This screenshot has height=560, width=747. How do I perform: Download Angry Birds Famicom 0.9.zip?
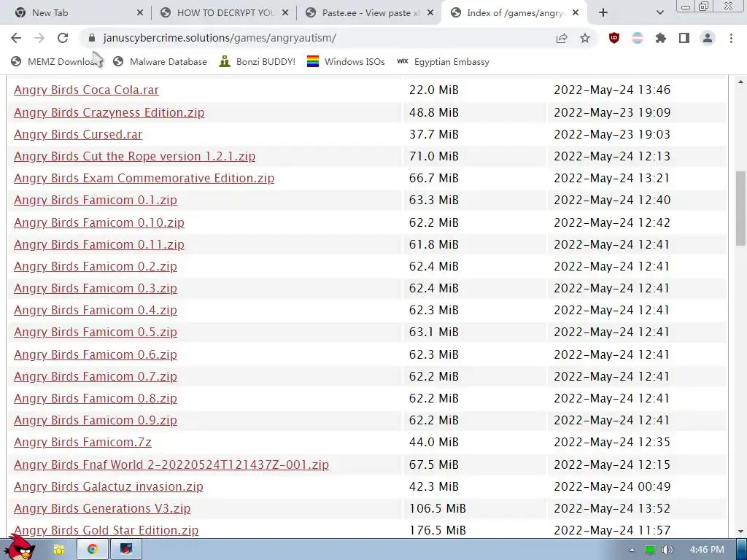pyautogui.click(x=96, y=420)
